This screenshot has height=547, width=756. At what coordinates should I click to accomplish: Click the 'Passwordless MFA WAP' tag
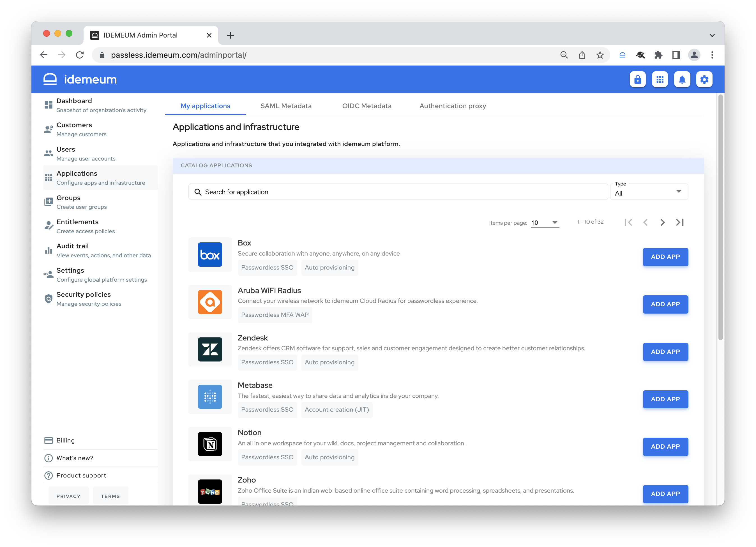[275, 315]
